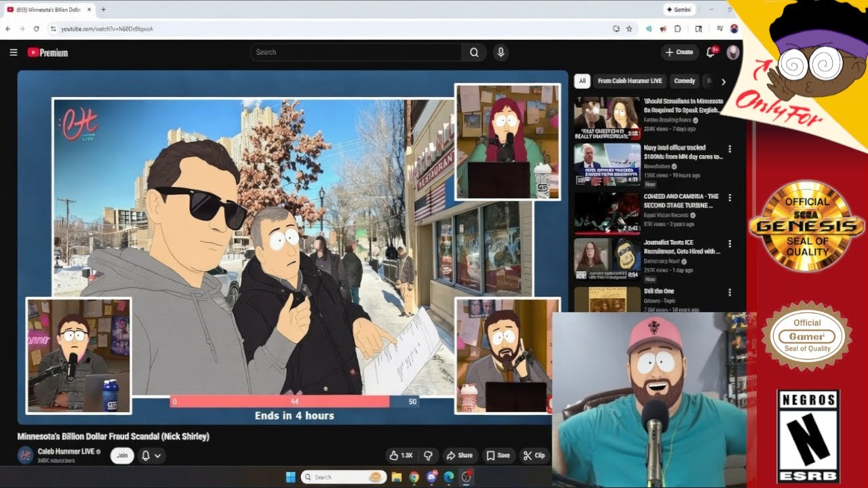Screen dimensions: 868x488
Task: Open the Gemini button in Chrome
Action: point(679,9)
